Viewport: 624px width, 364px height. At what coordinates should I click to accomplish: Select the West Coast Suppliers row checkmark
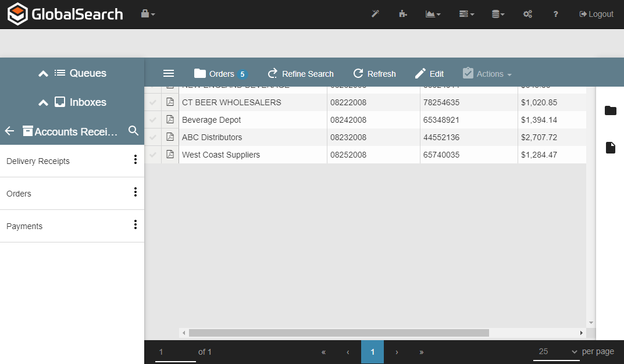[153, 155]
